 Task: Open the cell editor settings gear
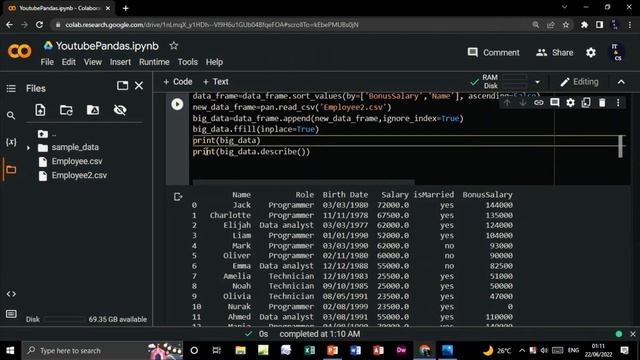point(570,102)
